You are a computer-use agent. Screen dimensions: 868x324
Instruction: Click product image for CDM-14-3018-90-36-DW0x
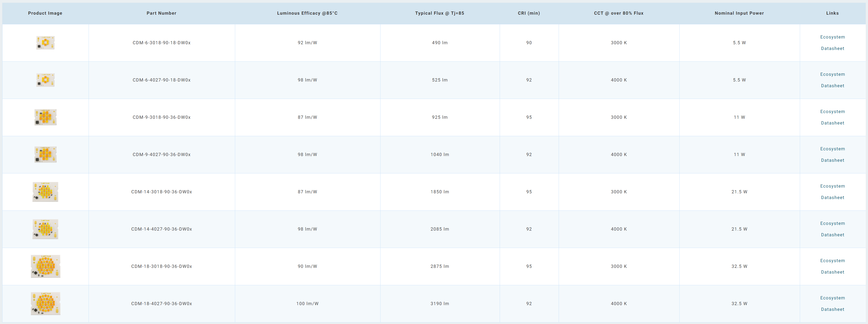pos(45,192)
